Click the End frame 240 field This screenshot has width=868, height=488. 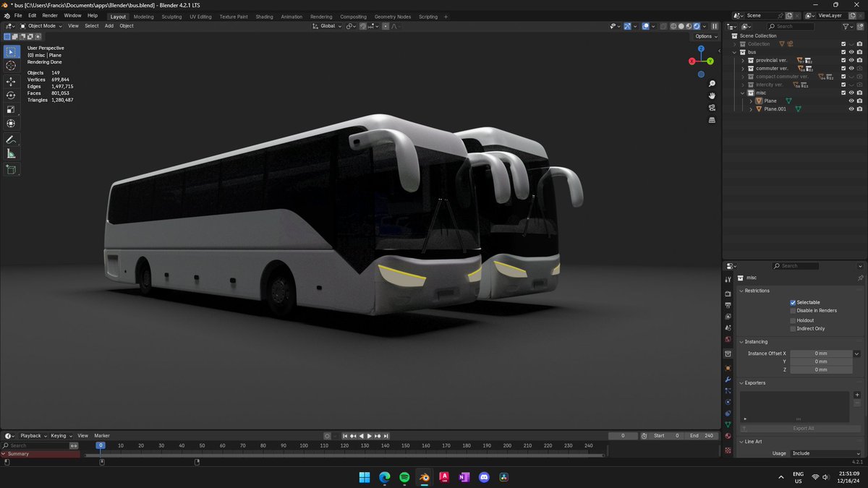click(x=702, y=436)
